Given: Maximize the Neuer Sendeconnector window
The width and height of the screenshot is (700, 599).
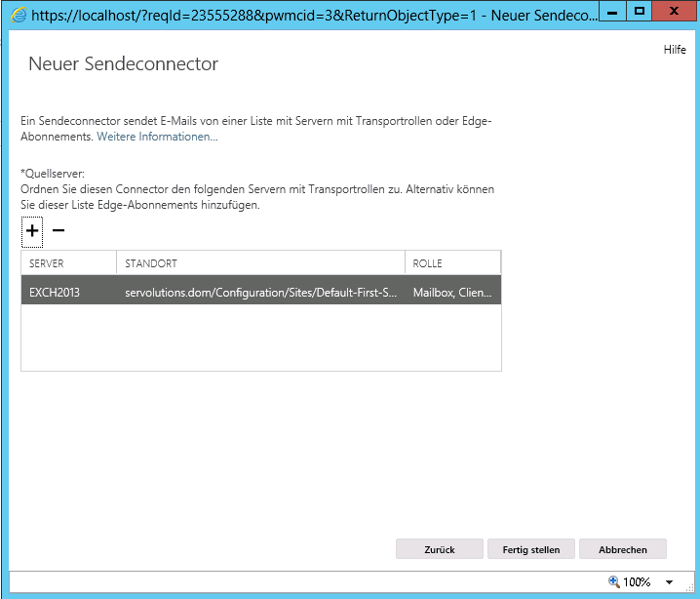Looking at the screenshot, I should point(640,12).
